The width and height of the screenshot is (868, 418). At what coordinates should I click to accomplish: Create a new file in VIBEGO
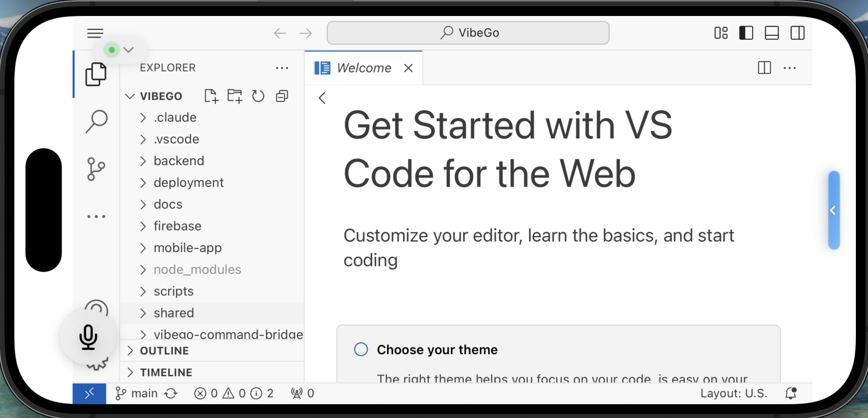click(211, 96)
